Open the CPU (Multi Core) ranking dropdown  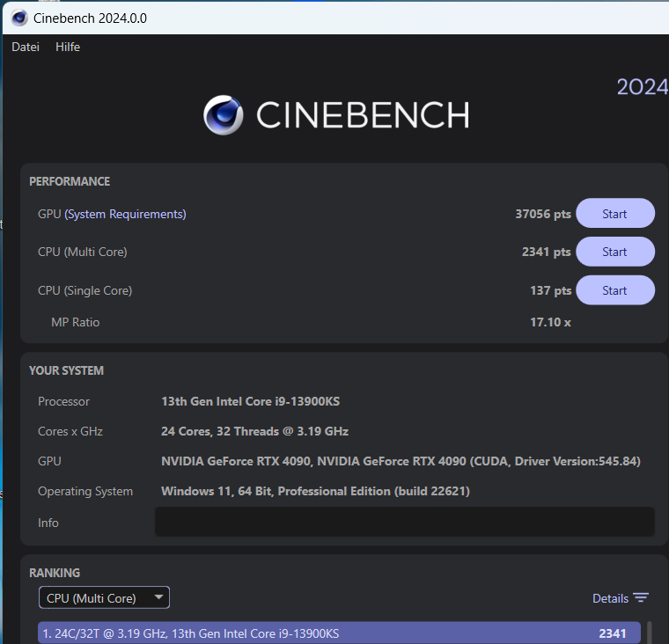click(x=104, y=597)
